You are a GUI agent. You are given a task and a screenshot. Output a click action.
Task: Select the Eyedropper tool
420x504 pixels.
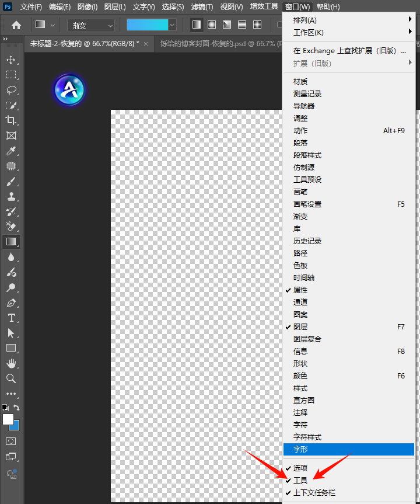(x=11, y=151)
